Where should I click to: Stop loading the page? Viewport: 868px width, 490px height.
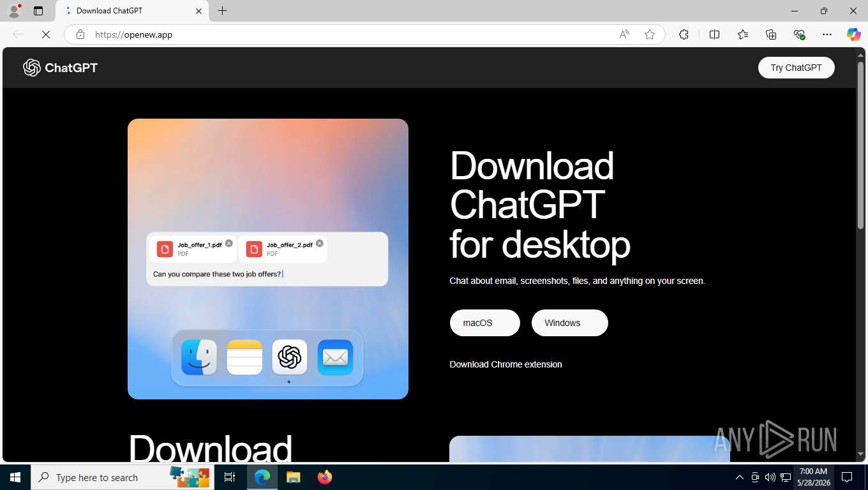coord(46,34)
